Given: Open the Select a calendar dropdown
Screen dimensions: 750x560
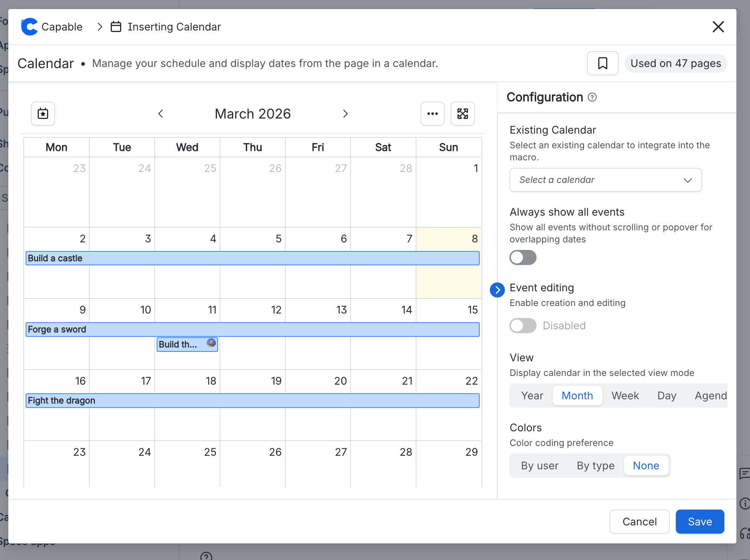Looking at the screenshot, I should (x=605, y=180).
